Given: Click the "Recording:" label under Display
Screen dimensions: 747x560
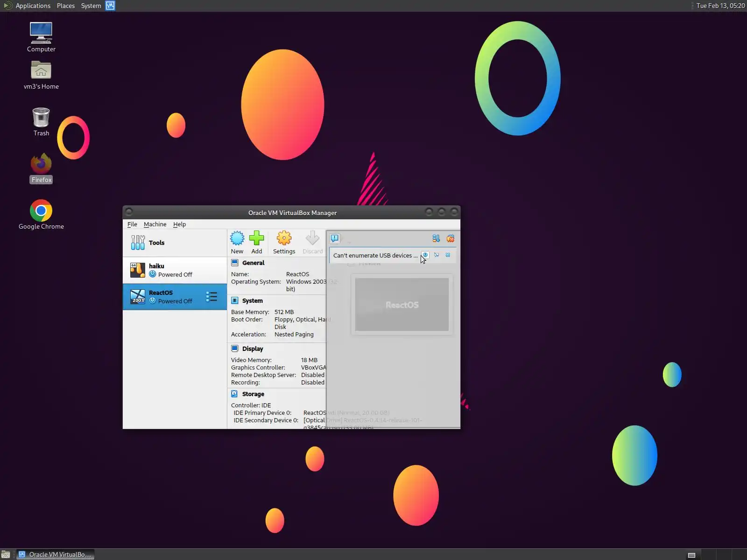Looking at the screenshot, I should (x=246, y=382).
